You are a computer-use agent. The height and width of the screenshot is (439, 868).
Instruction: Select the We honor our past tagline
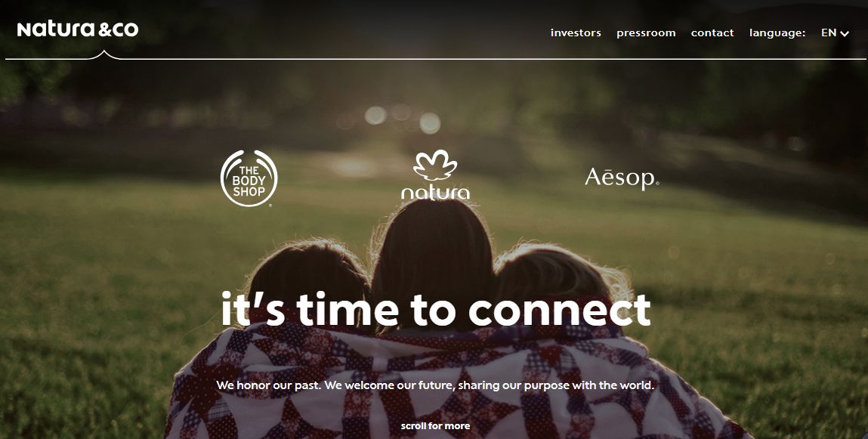(x=435, y=385)
